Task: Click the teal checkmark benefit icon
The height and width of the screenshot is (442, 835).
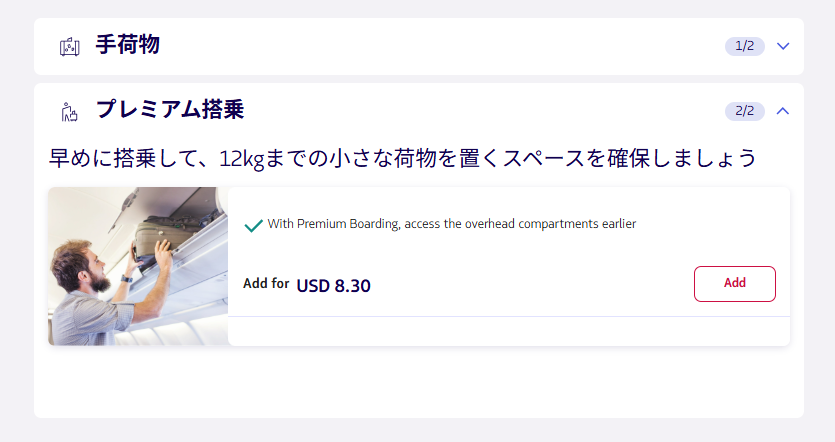Action: click(253, 225)
